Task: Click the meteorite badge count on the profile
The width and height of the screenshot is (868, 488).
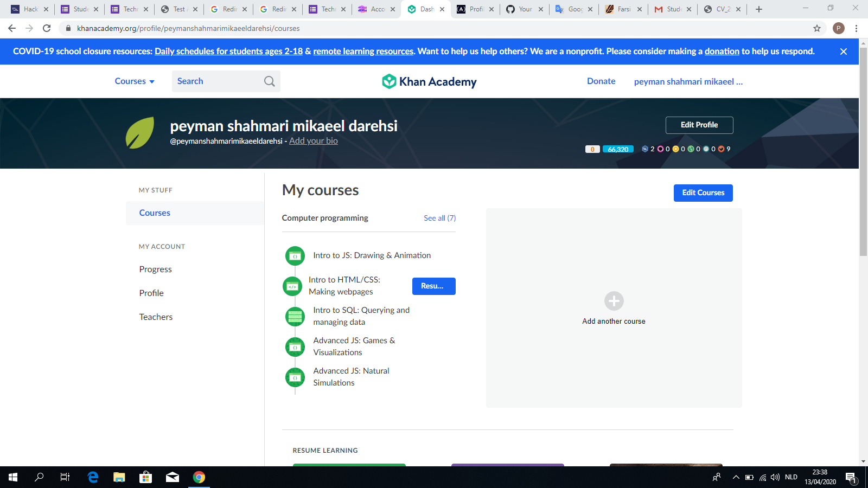Action: click(648, 149)
